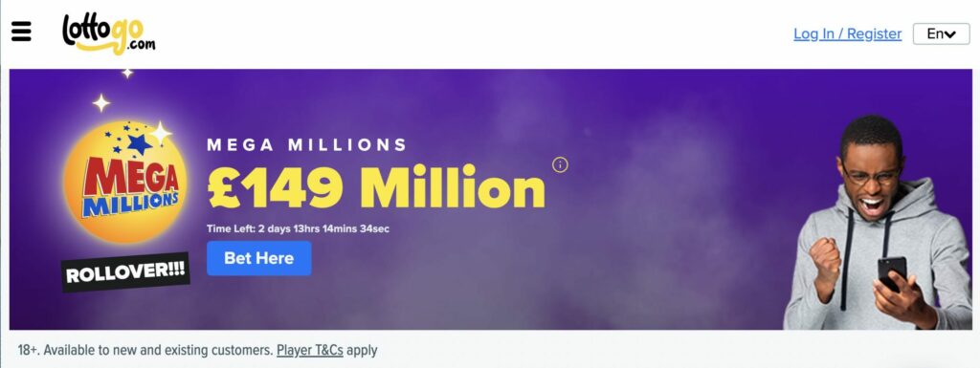Click the 18+ disclaimer text
The width and height of the screenshot is (980, 368).
197,350
